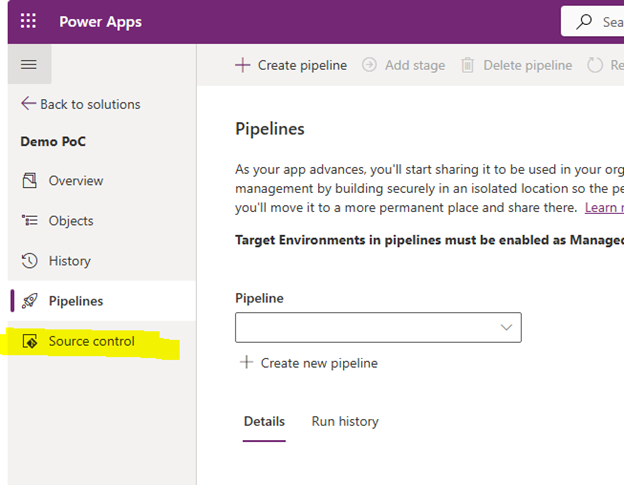Click inside the Search box
The height and width of the screenshot is (485, 624).
593,21
